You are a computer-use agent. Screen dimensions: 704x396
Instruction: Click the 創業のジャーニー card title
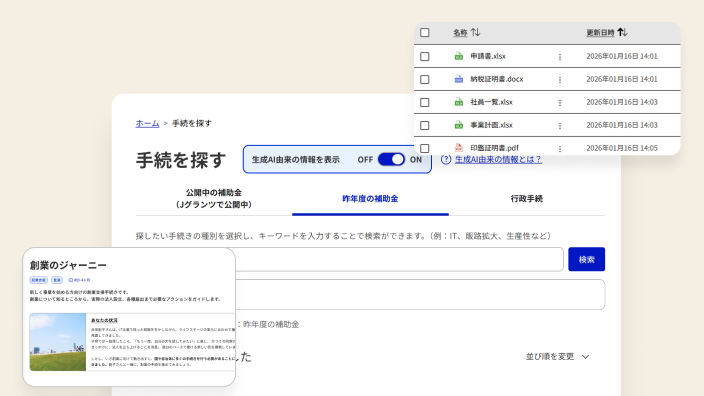(x=68, y=265)
